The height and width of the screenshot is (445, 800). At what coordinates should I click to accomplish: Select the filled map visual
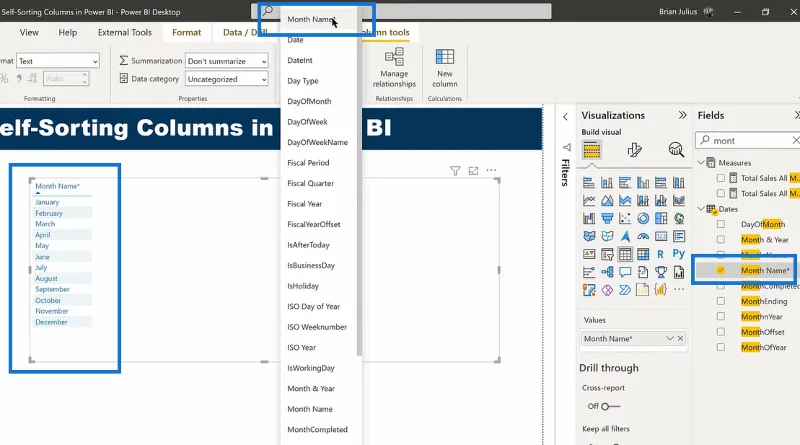tap(589, 236)
